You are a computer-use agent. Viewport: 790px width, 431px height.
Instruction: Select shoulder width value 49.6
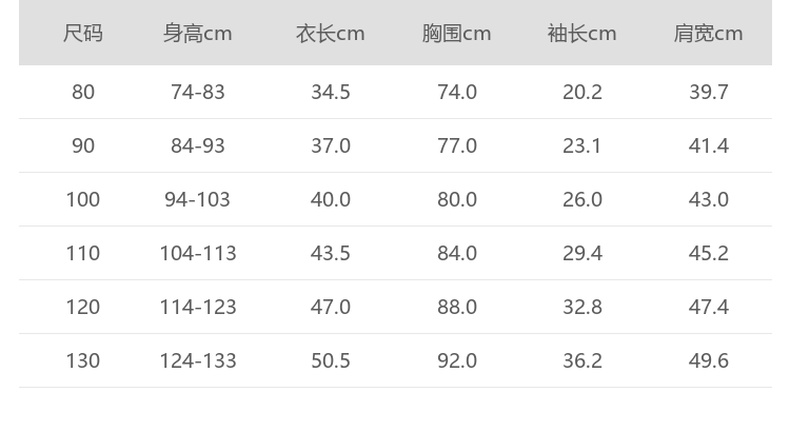tap(708, 361)
